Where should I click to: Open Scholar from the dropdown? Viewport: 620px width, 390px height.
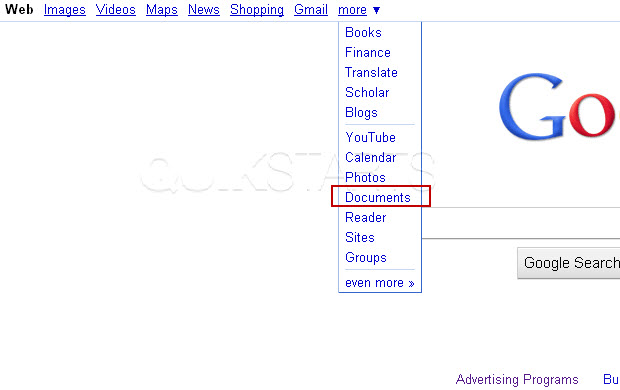tap(367, 92)
